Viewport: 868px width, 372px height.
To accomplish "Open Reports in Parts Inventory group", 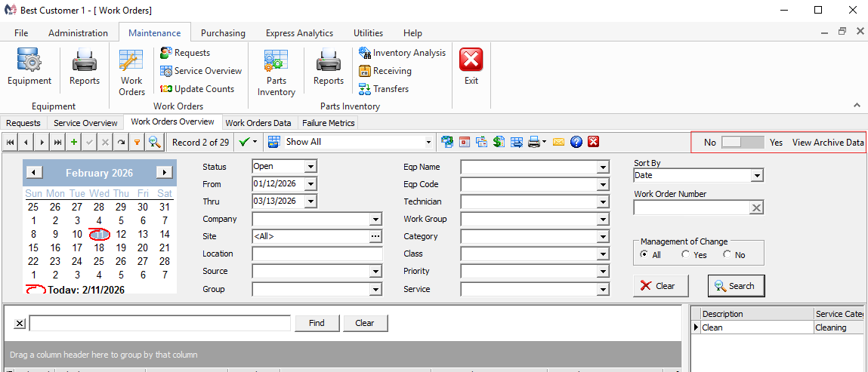I will click(x=329, y=66).
